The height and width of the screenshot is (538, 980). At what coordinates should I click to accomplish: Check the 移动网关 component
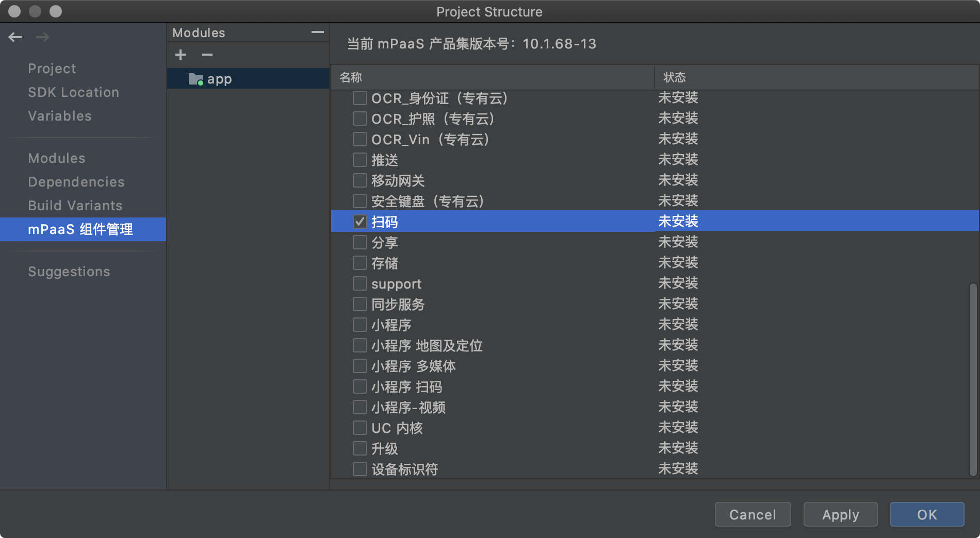(x=360, y=180)
